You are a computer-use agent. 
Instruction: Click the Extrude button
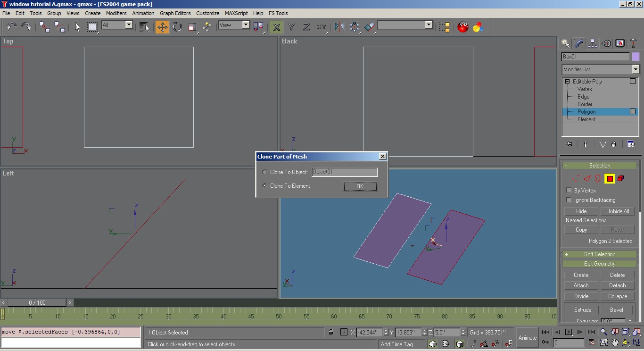point(582,310)
